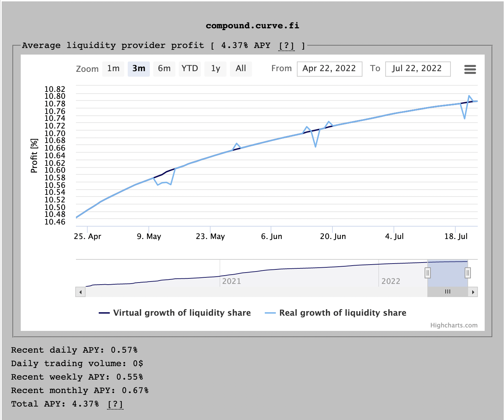Image resolution: width=504 pixels, height=420 pixels.
Task: Select the 1y zoom range
Action: pyautogui.click(x=215, y=69)
